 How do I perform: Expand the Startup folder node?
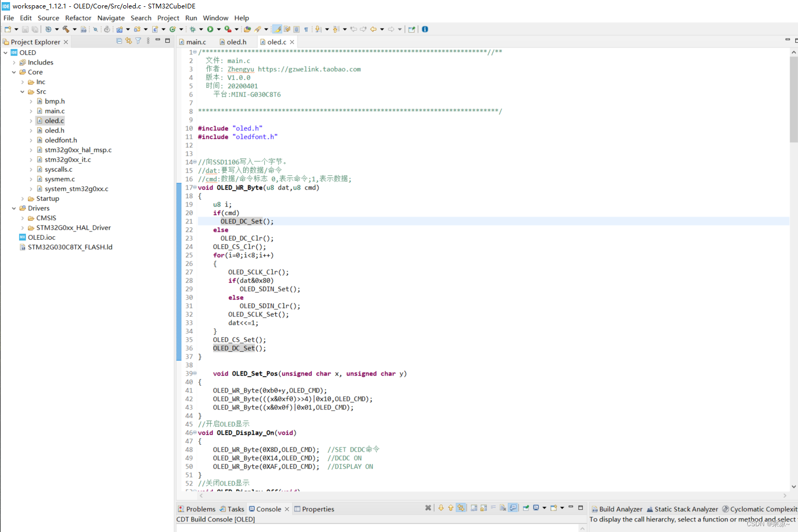22,199
